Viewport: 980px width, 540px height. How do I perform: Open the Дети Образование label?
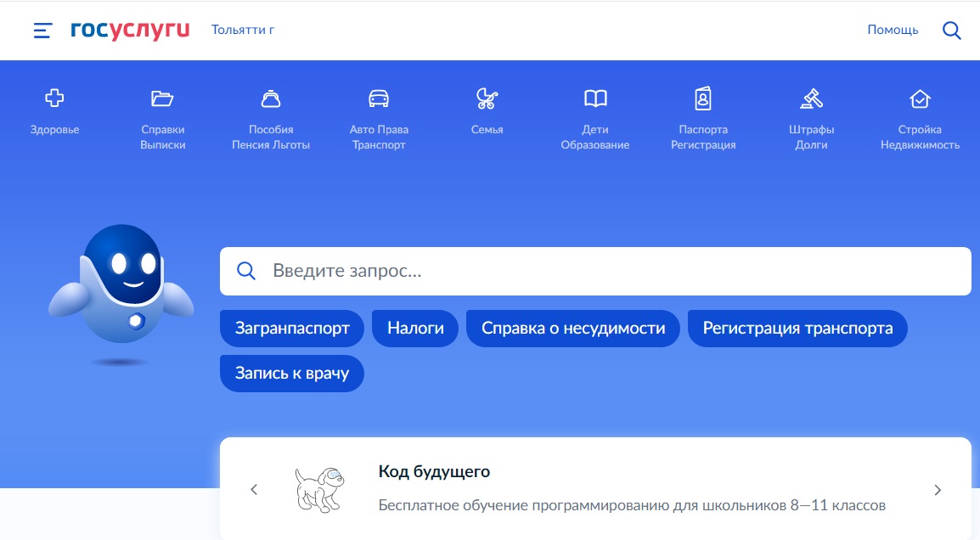pos(595,137)
